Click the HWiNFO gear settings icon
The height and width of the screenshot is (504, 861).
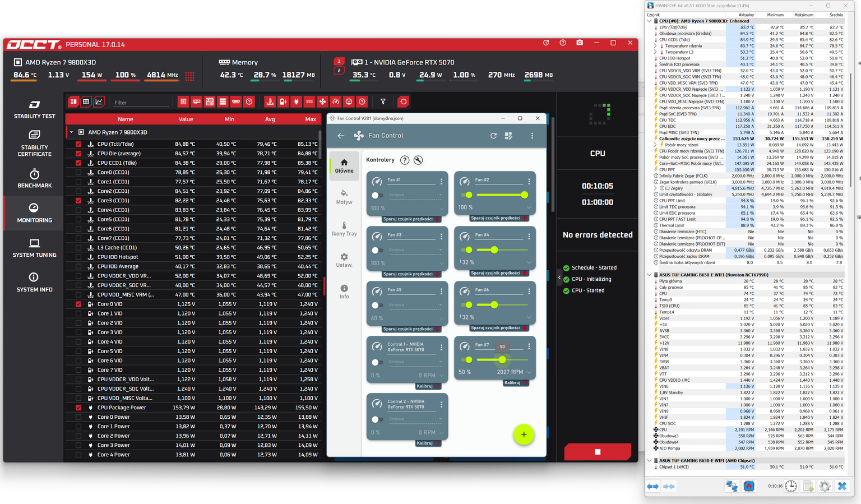tap(825, 486)
